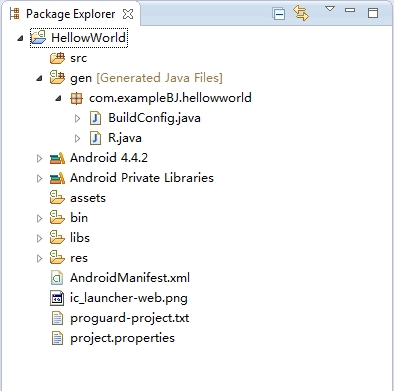394x391 pixels.
Task: Toggle the Link with Editor icon
Action: point(301,13)
